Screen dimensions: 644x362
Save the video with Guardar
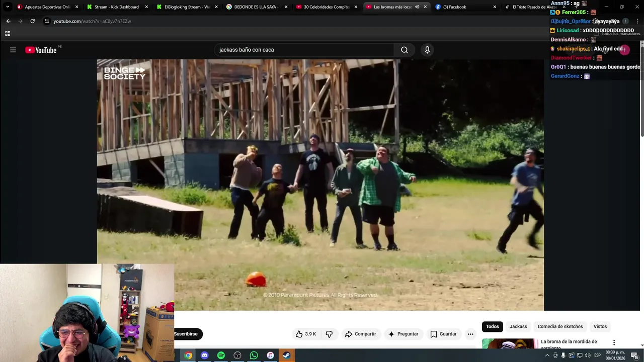443,334
